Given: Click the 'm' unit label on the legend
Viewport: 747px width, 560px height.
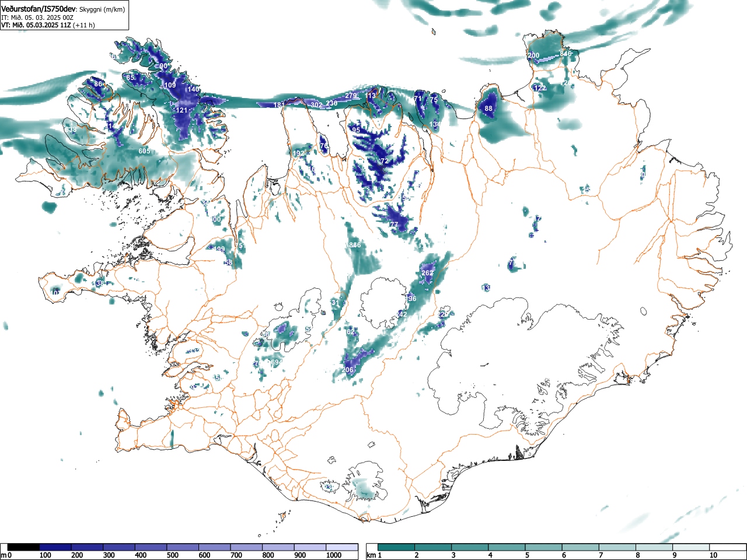Looking at the screenshot, I should click(x=4, y=555).
